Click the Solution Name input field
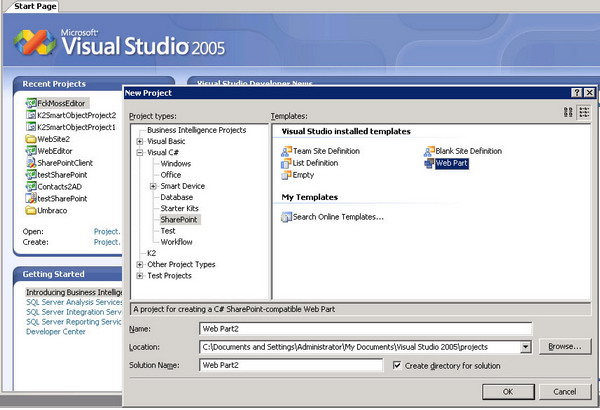This screenshot has width=600, height=410. [291, 365]
